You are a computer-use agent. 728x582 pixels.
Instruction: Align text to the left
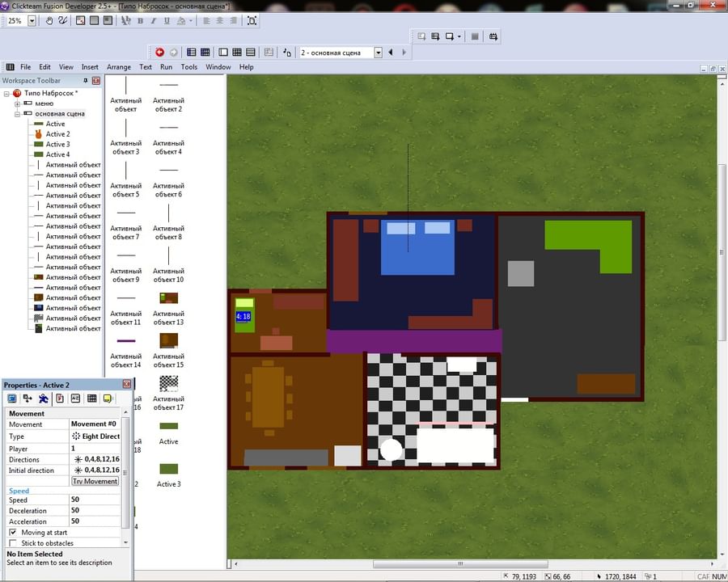pyautogui.click(x=206, y=20)
